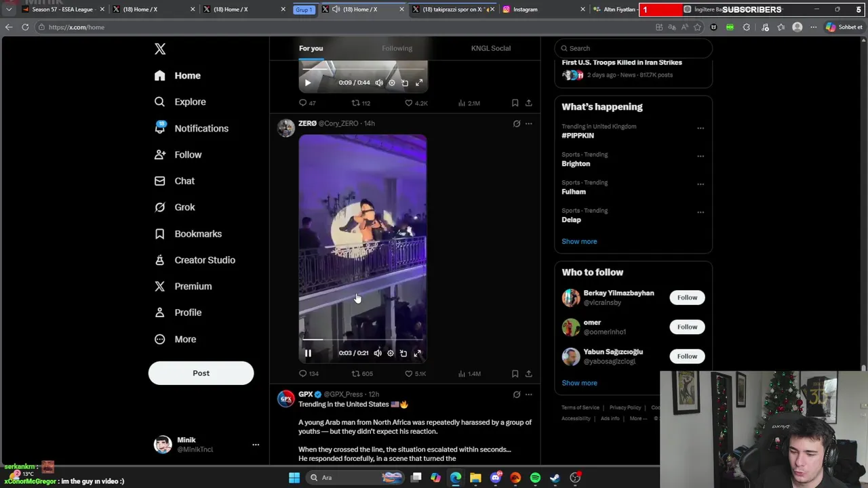Share the ZERØ post
Viewport: 868px width, 488px height.
click(x=528, y=373)
